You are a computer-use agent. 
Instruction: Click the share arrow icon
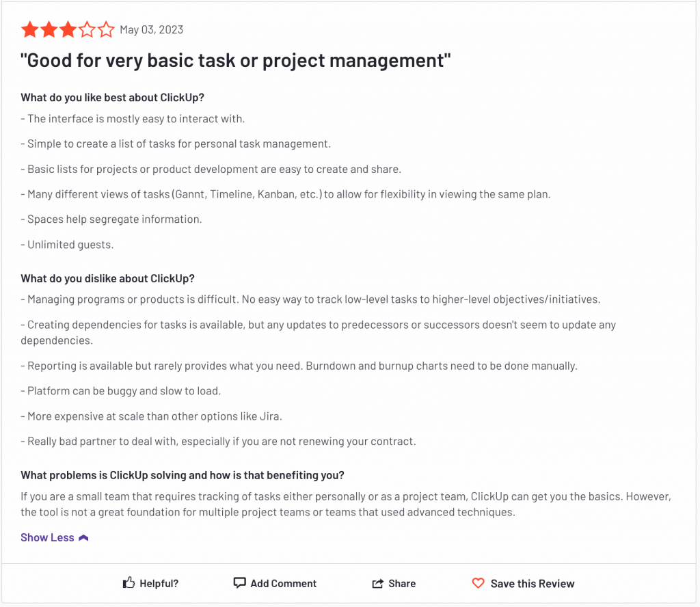377,583
